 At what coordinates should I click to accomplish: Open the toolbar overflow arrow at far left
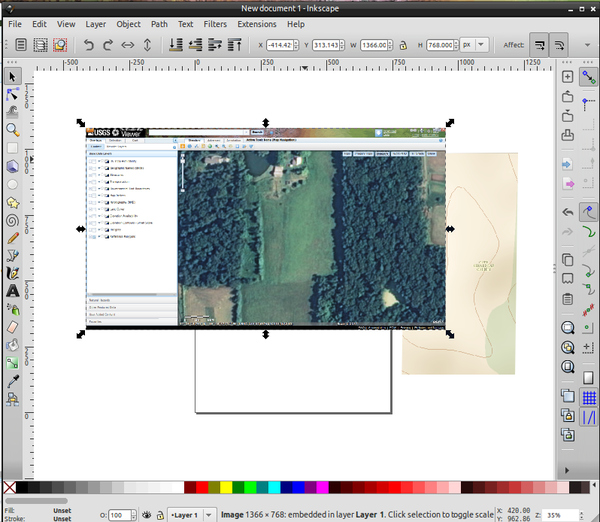(7, 45)
